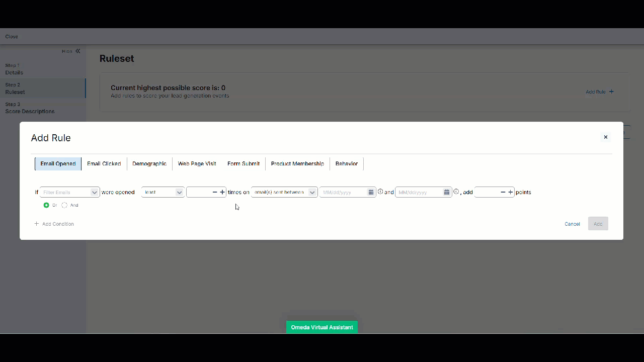This screenshot has width=644, height=362.
Task: Open the email(s) sent between dropdown
Action: point(284,192)
